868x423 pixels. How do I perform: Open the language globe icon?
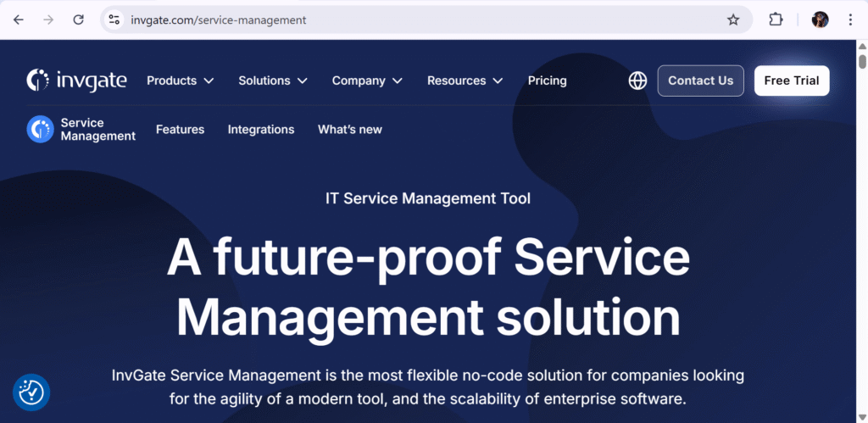coord(637,81)
